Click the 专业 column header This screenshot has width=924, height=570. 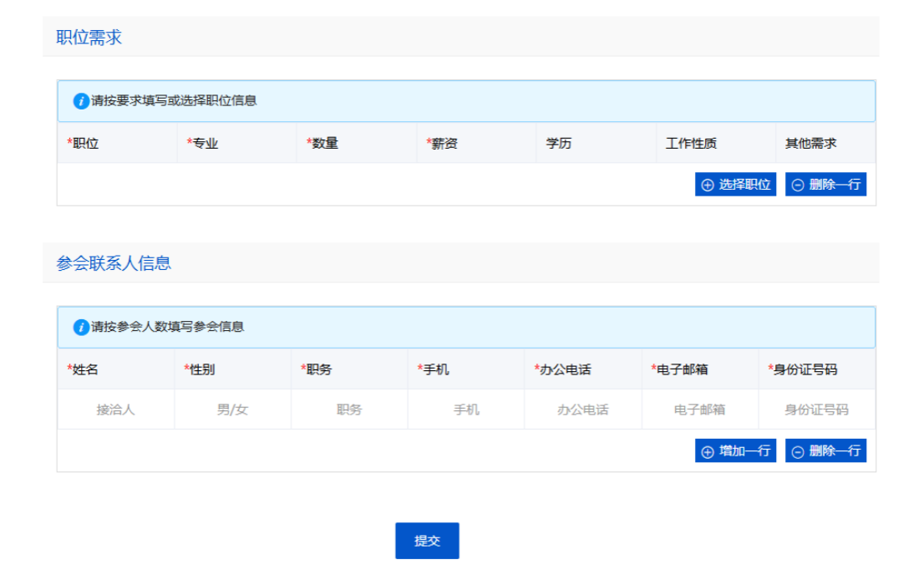coord(205,143)
